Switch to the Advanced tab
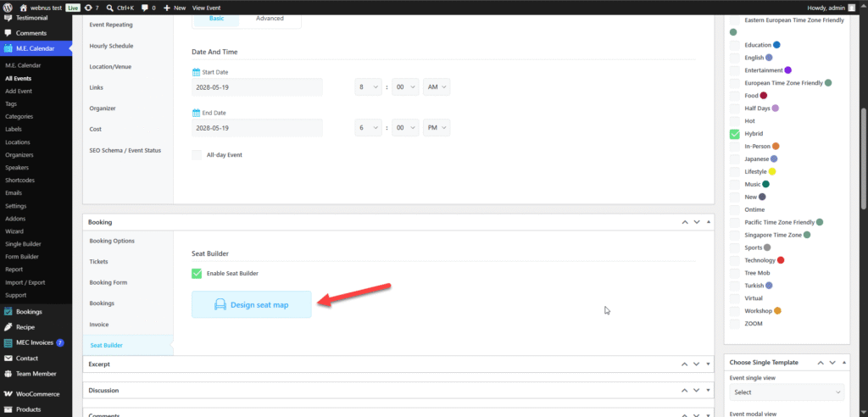Viewport: 868px width, 417px height. pyautogui.click(x=270, y=19)
